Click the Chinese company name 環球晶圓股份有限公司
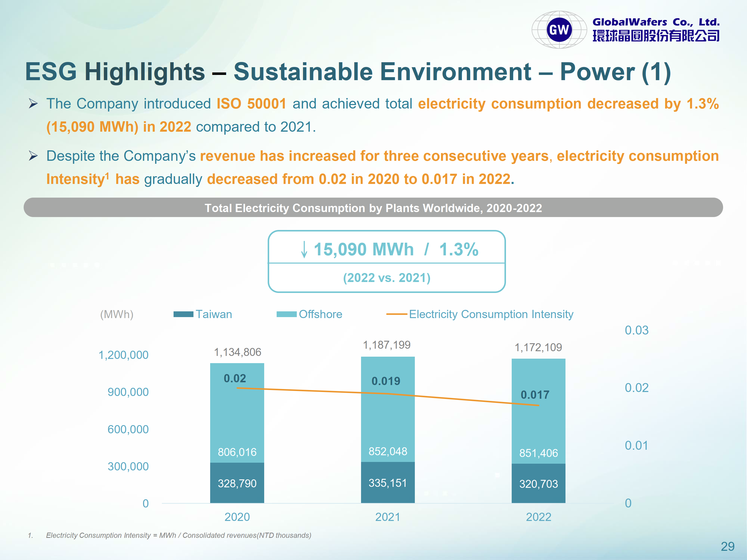Viewport: 747px width, 560px height. click(x=656, y=36)
